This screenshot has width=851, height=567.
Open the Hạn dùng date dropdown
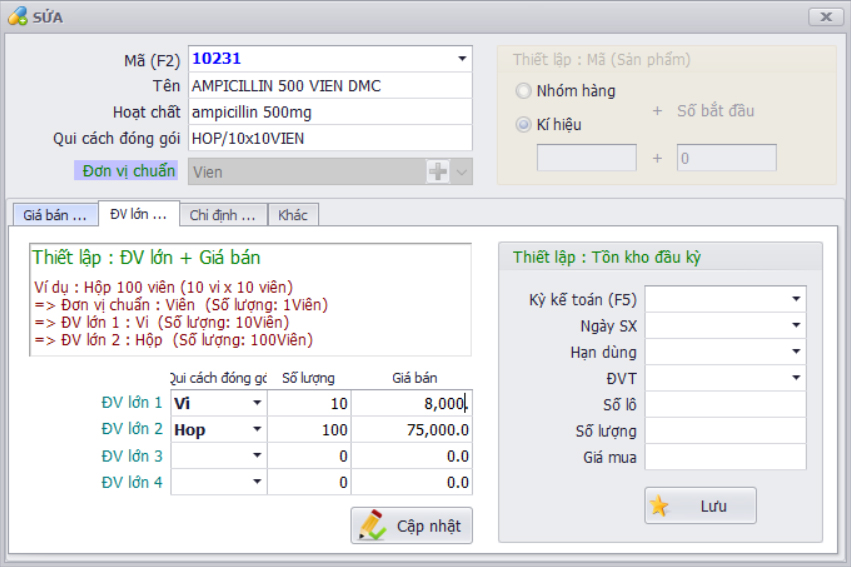pos(796,352)
